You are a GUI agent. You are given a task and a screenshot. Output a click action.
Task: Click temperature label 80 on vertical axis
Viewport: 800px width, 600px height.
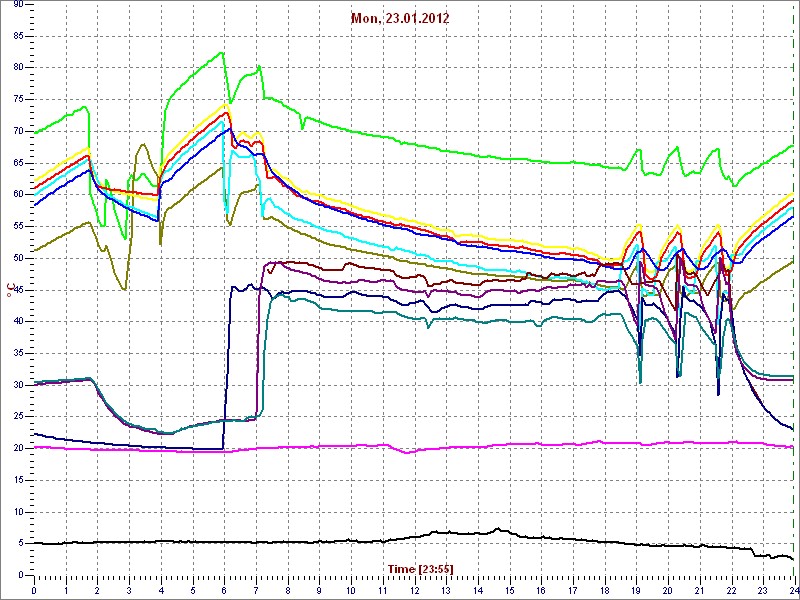(18, 67)
